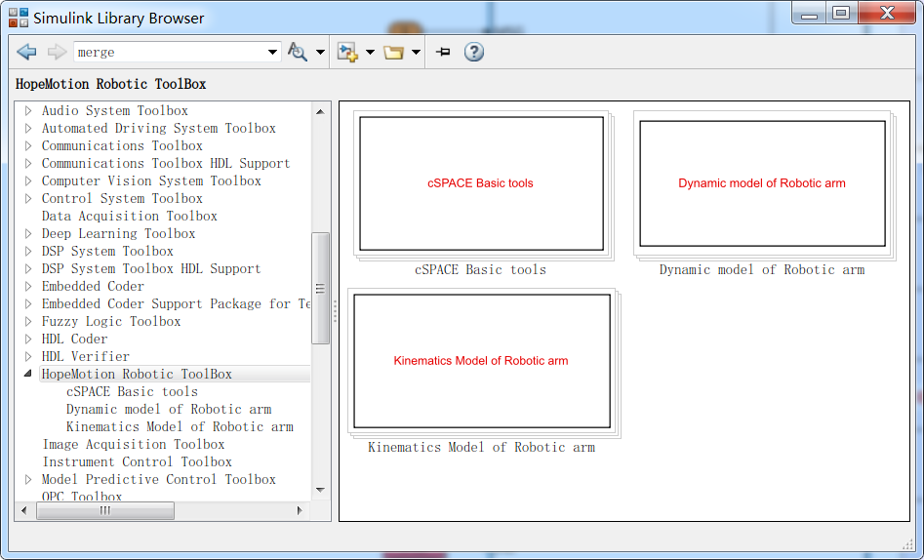Open help with the question mark icon

click(474, 52)
